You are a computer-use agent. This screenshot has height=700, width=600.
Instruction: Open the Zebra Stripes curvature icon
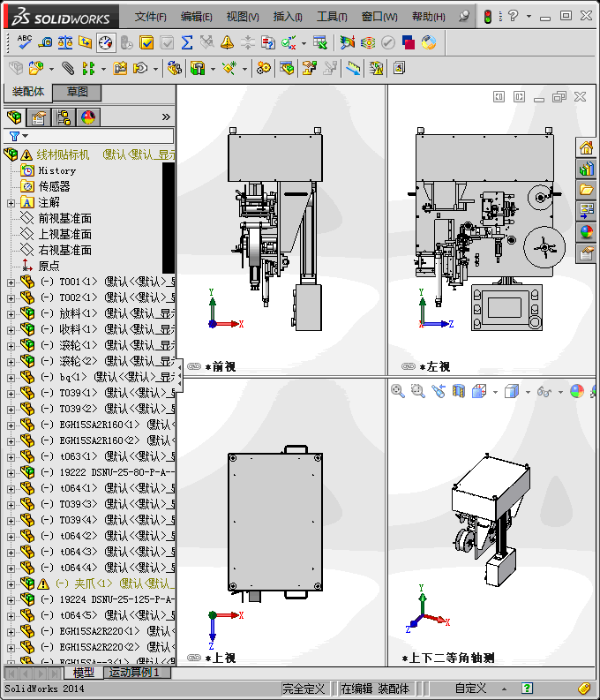pyautogui.click(x=368, y=43)
